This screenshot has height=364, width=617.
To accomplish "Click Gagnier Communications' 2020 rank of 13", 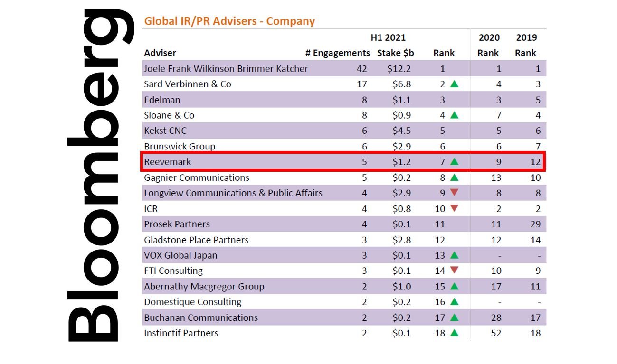I will click(x=496, y=177).
